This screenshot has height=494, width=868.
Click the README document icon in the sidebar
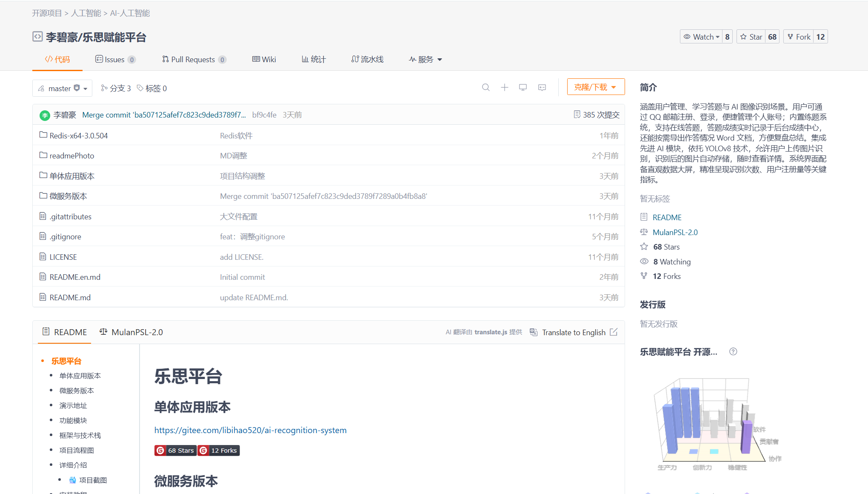pyautogui.click(x=644, y=217)
